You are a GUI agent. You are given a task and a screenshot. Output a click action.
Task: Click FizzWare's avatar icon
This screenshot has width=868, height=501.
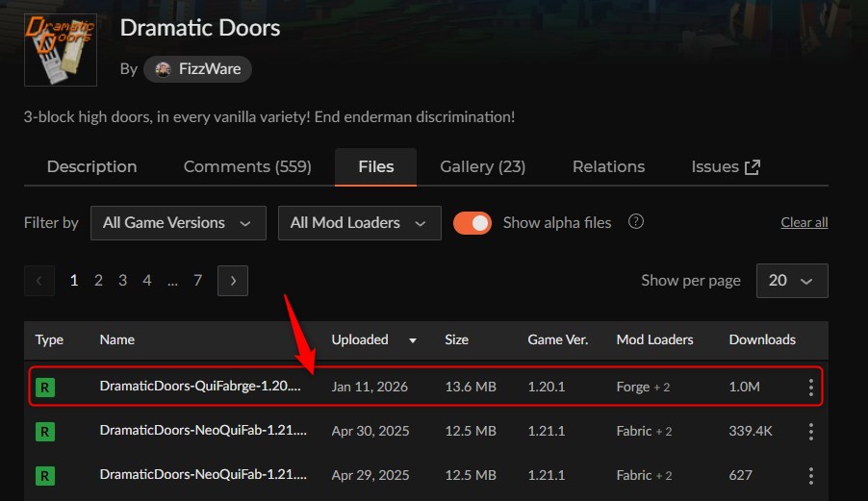pos(163,69)
